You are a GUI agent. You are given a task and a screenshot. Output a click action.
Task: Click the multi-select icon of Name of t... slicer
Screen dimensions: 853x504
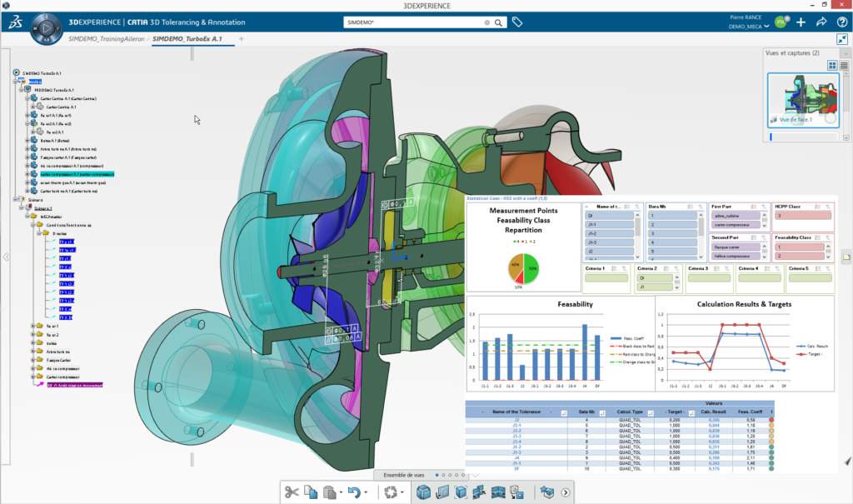[x=627, y=207]
